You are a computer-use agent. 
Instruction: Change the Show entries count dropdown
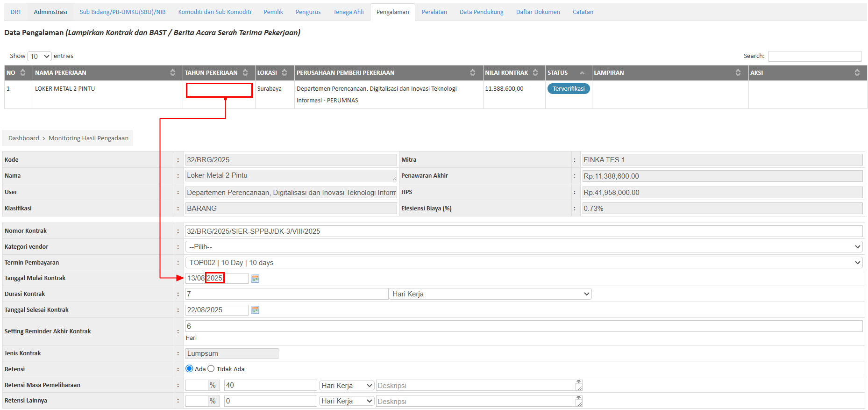(40, 57)
